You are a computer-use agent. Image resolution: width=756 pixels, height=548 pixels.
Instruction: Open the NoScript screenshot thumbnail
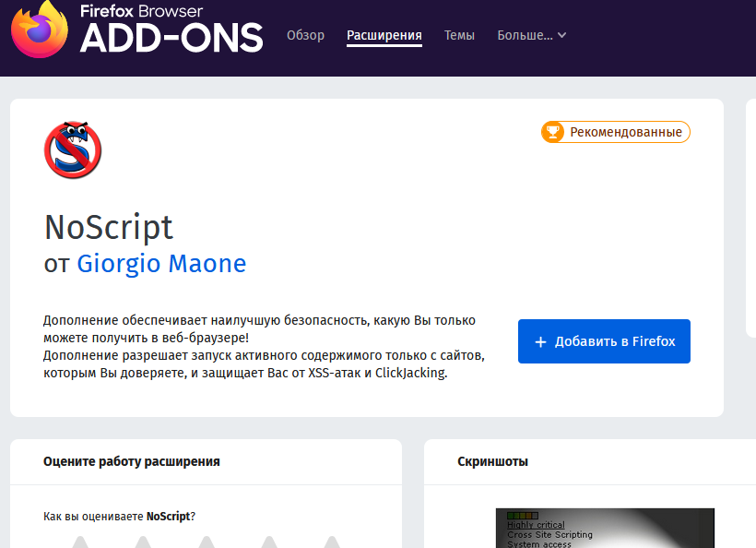point(605,528)
